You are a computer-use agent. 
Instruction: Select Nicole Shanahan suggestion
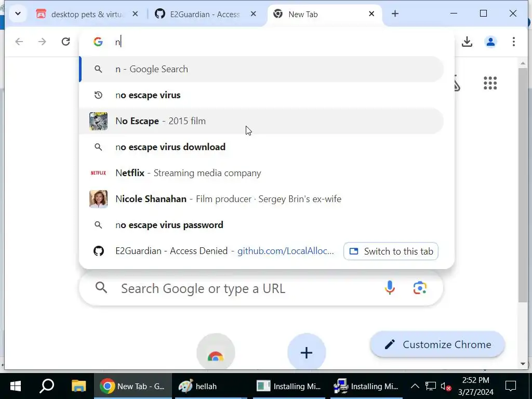tap(262, 199)
